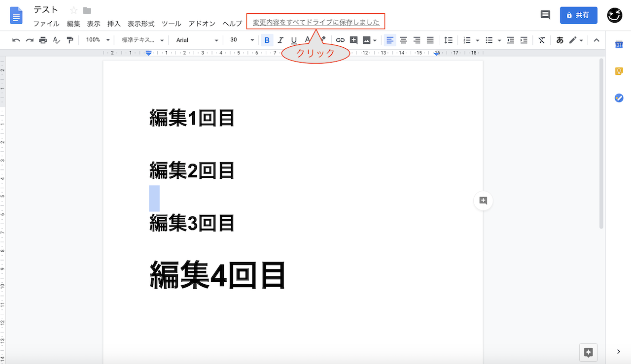Toggle bold formatting off
Image resolution: width=631 pixels, height=364 pixels.
(267, 40)
